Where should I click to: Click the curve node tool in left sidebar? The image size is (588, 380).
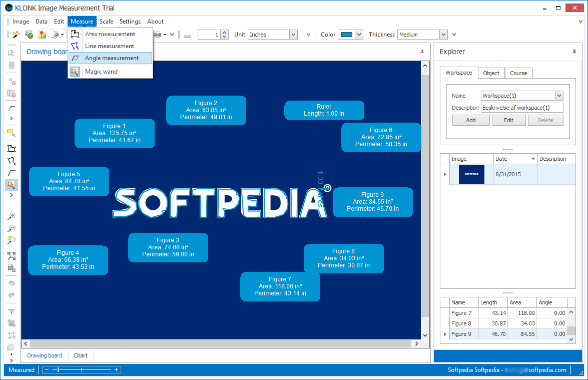pos(12,108)
